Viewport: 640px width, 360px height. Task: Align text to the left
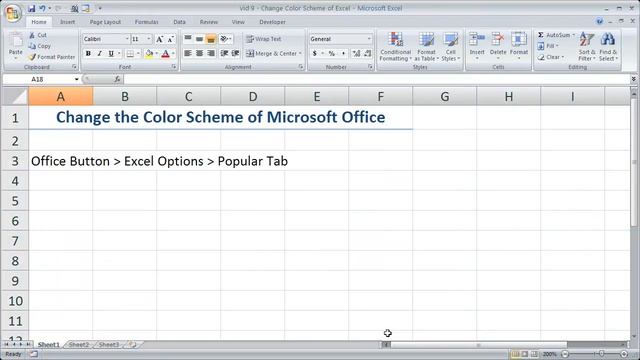188,53
